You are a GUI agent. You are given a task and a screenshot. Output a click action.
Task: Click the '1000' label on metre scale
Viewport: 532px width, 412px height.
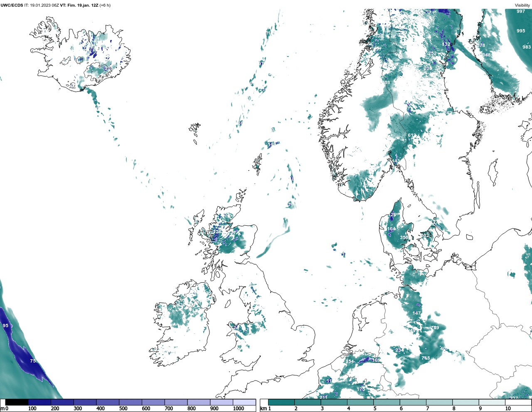(239, 409)
